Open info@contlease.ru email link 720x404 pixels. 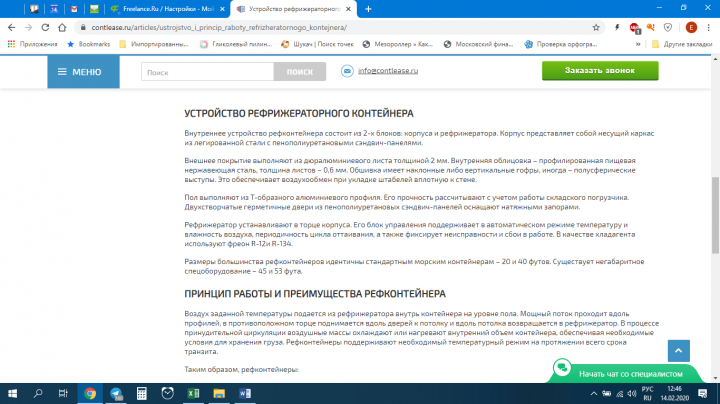click(388, 71)
